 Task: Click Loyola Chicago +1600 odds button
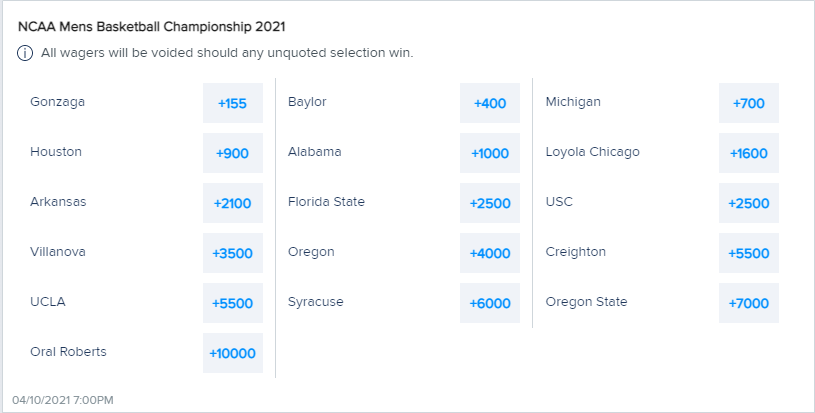(748, 153)
